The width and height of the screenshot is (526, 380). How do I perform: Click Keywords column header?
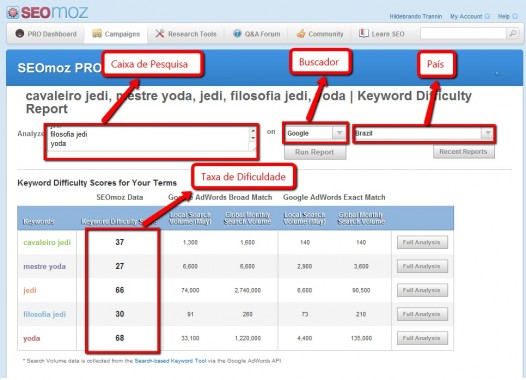coord(39,222)
